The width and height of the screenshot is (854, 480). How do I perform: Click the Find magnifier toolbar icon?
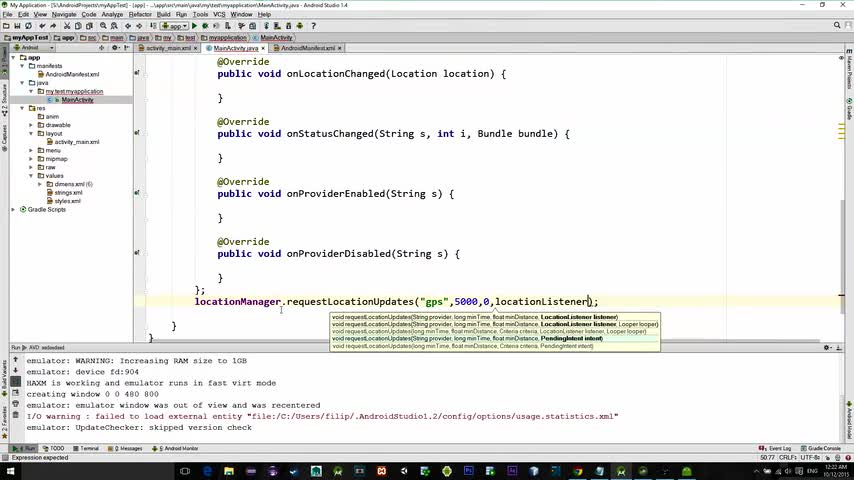(x=103, y=26)
